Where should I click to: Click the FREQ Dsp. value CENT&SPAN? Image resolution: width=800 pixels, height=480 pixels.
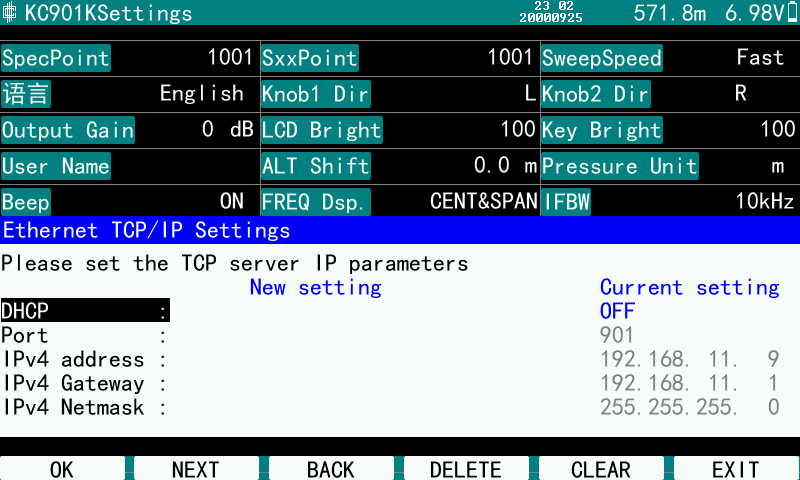click(x=484, y=201)
